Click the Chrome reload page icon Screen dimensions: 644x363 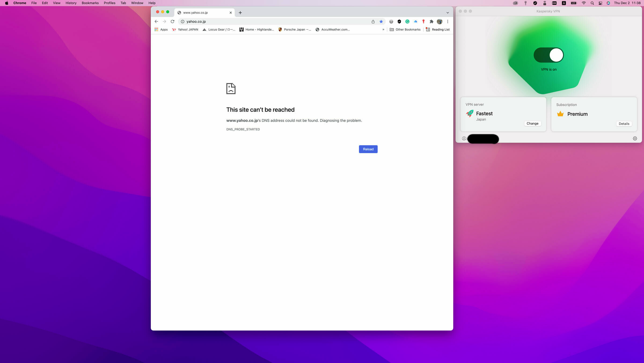pyautogui.click(x=173, y=21)
